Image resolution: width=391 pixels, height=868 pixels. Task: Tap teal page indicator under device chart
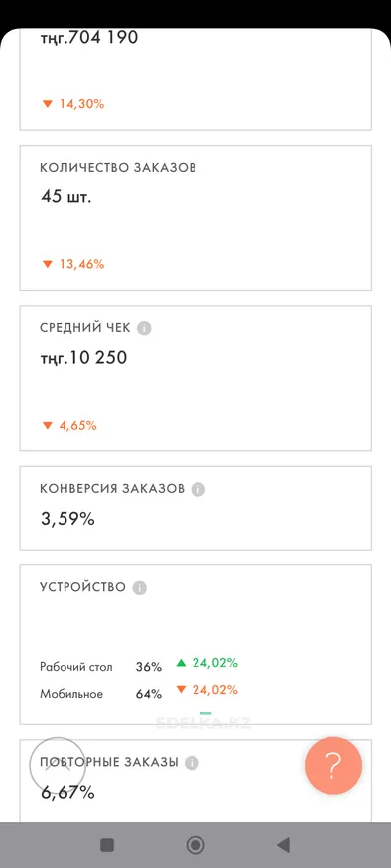pyautogui.click(x=206, y=713)
